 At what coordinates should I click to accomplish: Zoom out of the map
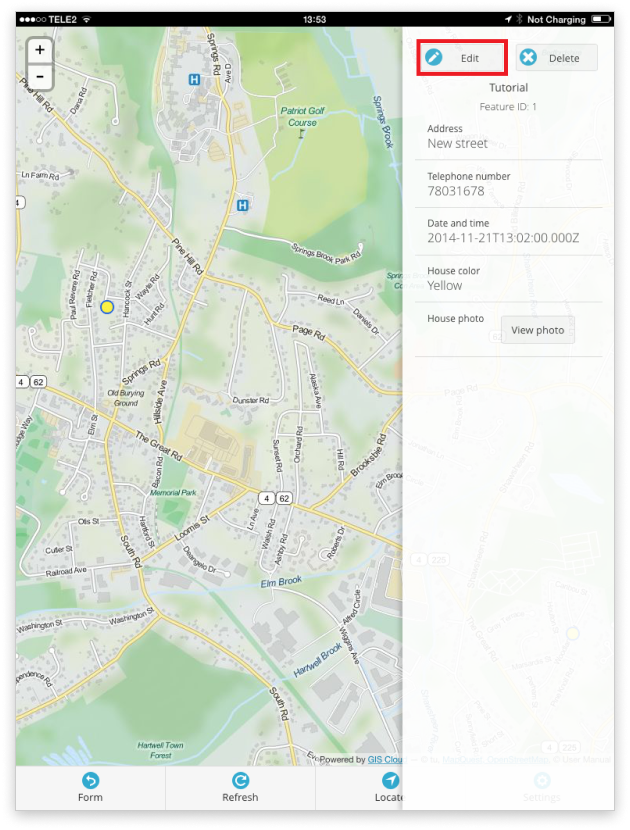40,77
